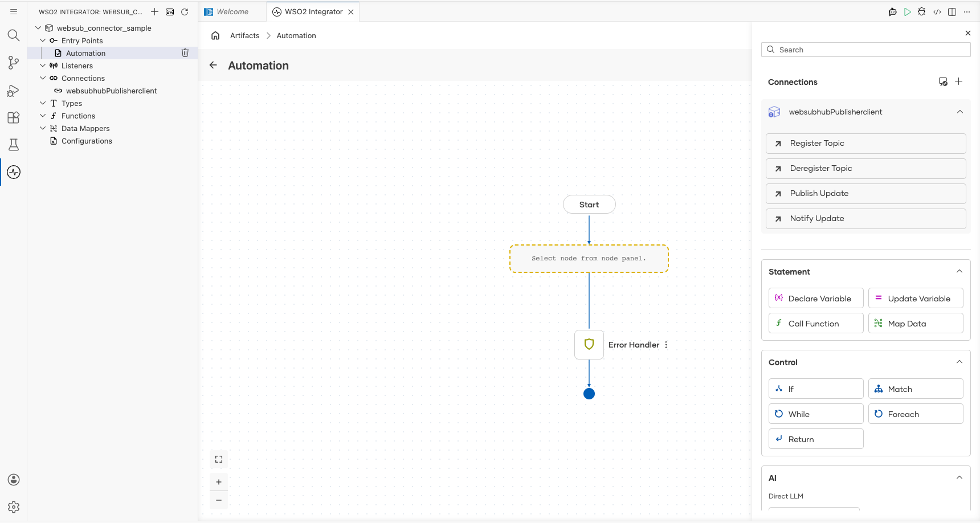Image resolution: width=980 pixels, height=523 pixels.
Task: Click the Show Source code icon
Action: [x=937, y=11]
